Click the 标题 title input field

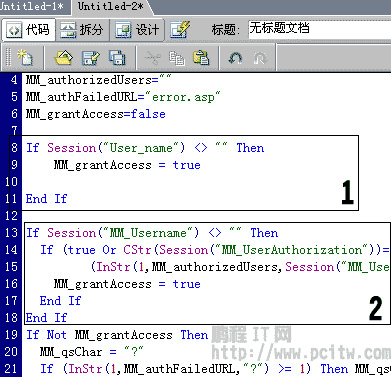(x=319, y=29)
